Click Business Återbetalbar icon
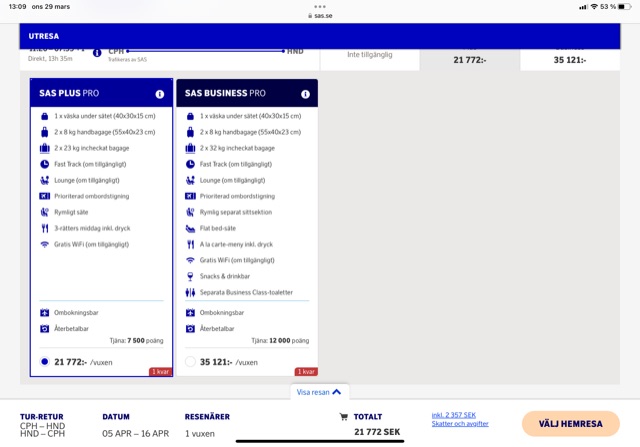The height and width of the screenshot is (447, 640). coord(190,329)
